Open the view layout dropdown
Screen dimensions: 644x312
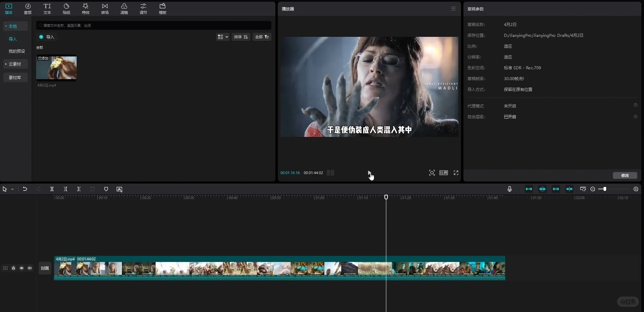223,37
